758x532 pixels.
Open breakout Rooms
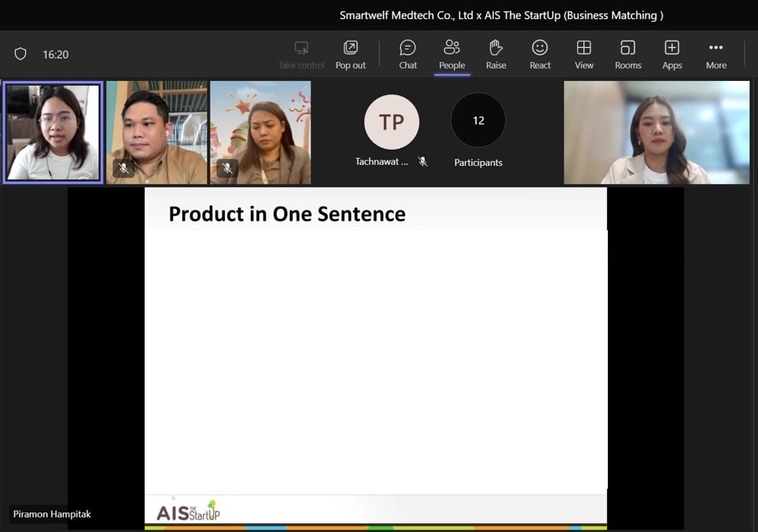[x=628, y=54]
